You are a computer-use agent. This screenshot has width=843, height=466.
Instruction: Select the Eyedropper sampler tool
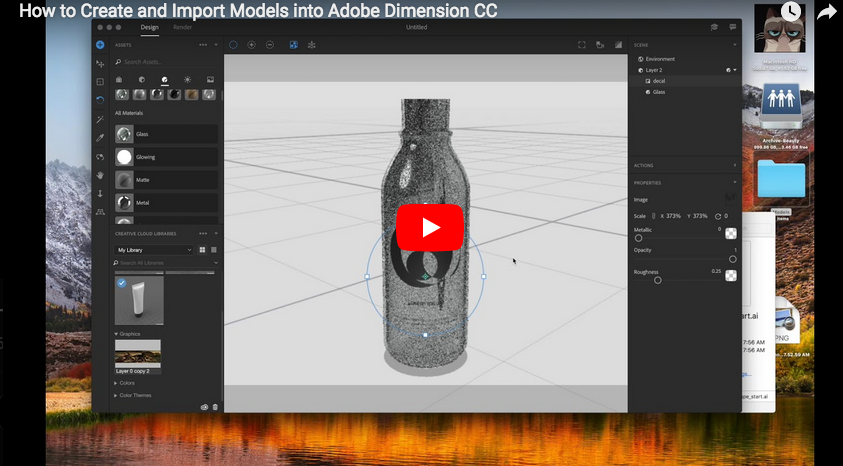100,137
